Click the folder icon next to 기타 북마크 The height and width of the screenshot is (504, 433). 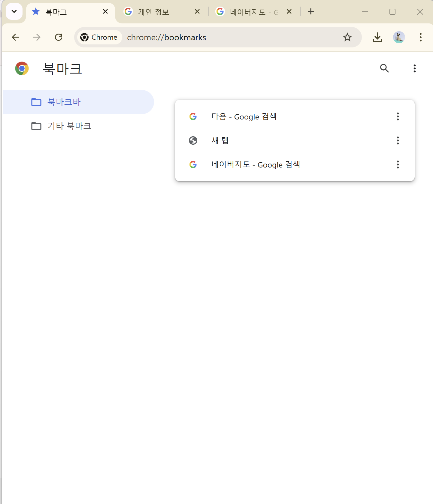coord(36,126)
